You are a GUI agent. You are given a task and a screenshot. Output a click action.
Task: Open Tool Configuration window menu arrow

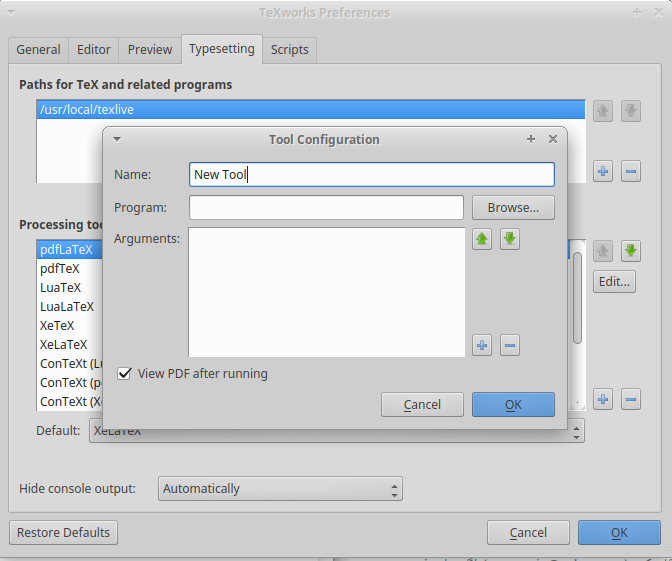(117, 139)
